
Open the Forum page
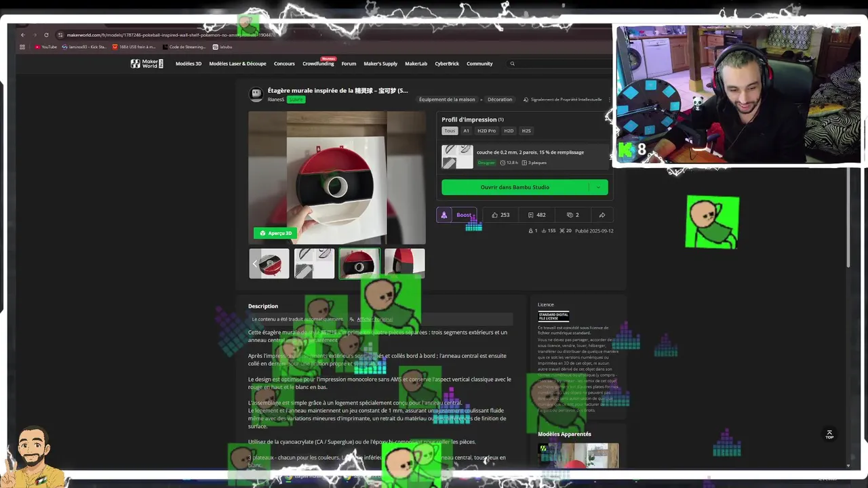349,64
